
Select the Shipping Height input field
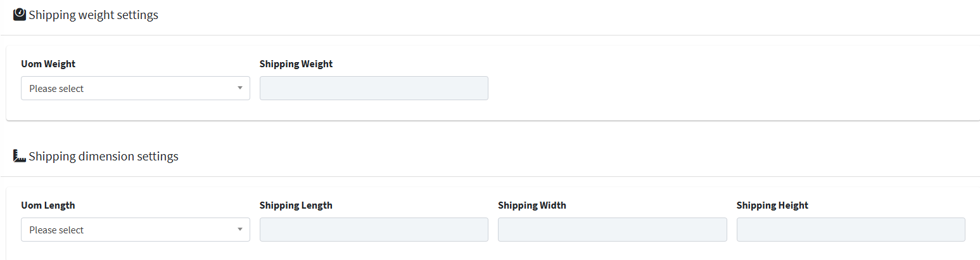(851, 230)
